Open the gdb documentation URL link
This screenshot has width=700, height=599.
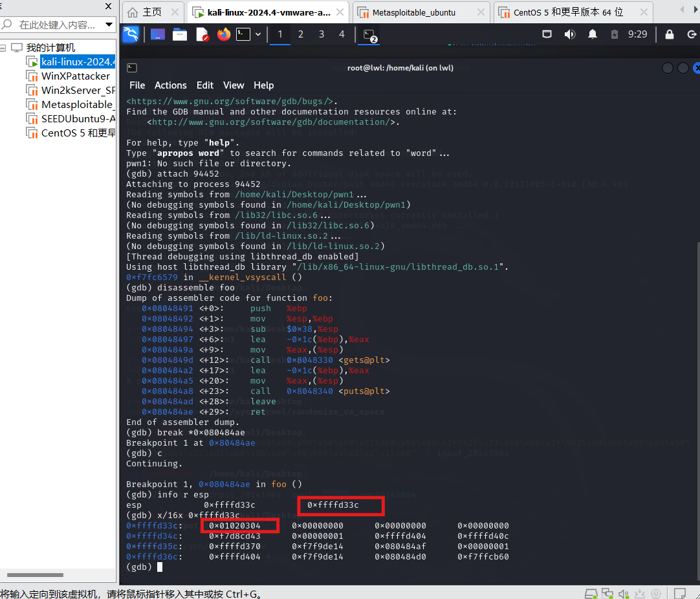click(271, 122)
